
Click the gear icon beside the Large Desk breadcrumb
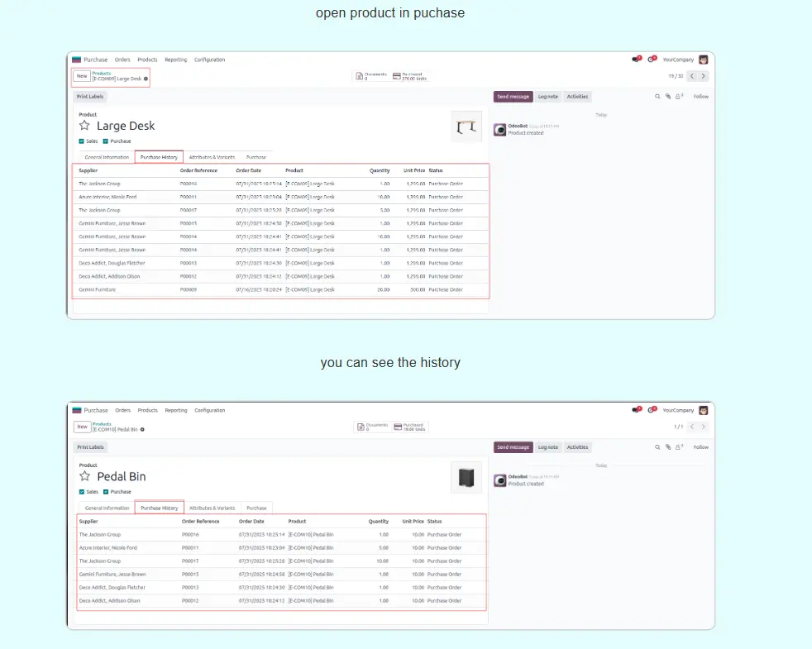(x=146, y=79)
